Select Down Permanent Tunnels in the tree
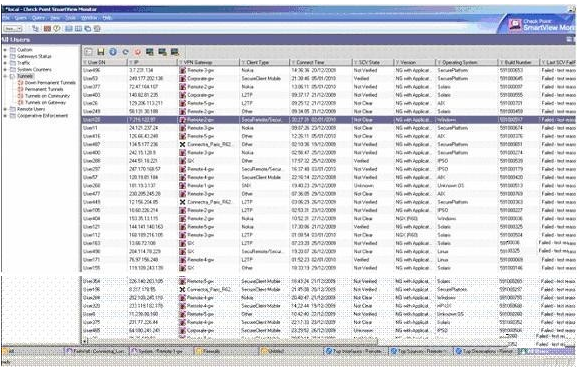580x367 pixels. (50, 83)
